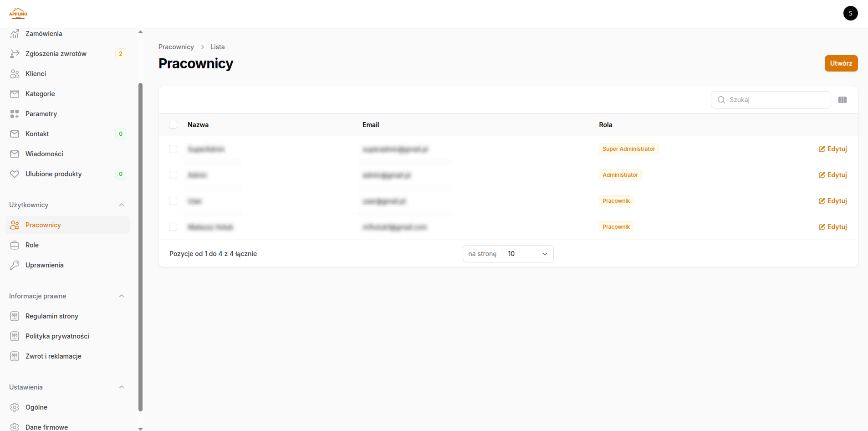868x431 pixels.
Task: Click the Kontakt envelope icon
Action: (x=15, y=134)
